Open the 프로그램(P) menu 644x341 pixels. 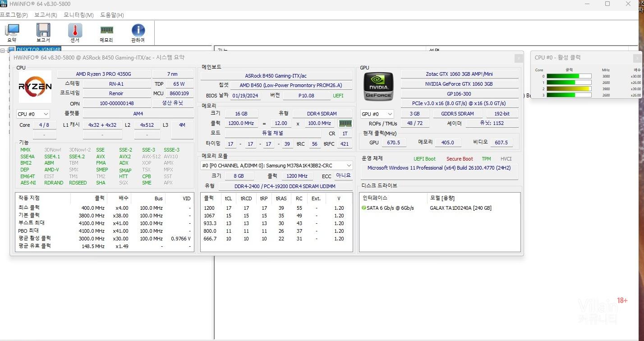tap(14, 15)
